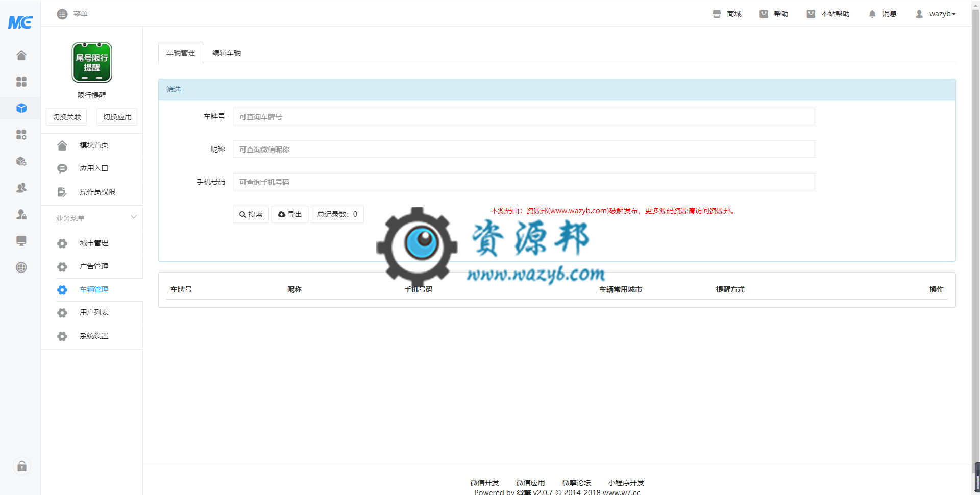980x495 pixels.
Task: Open the monitor screen icon in rail
Action: click(21, 241)
